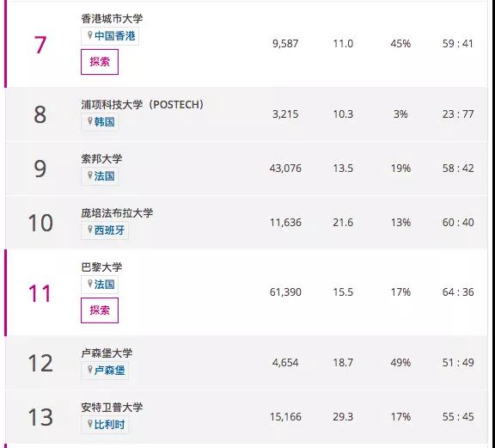Click the 探索 button under 香港城市大学
495x448 pixels.
(x=100, y=62)
